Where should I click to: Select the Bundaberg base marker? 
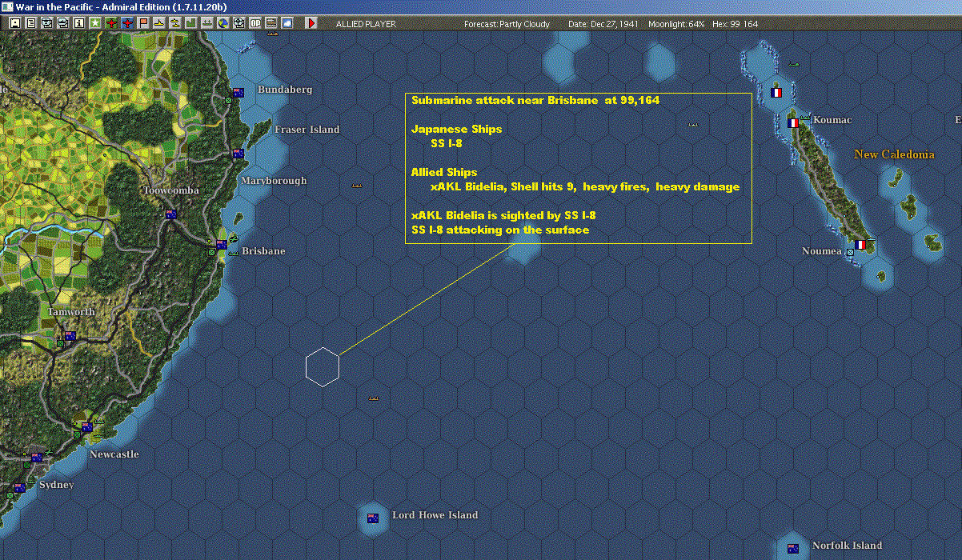(x=238, y=93)
